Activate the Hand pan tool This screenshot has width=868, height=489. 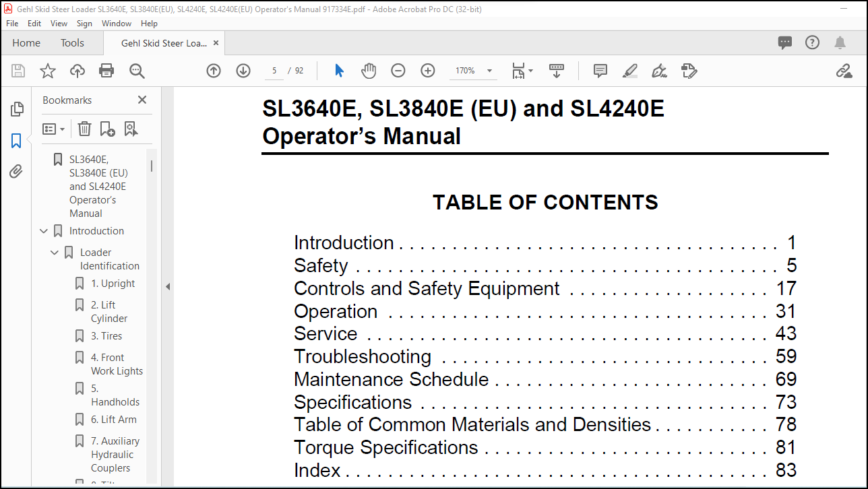point(368,71)
